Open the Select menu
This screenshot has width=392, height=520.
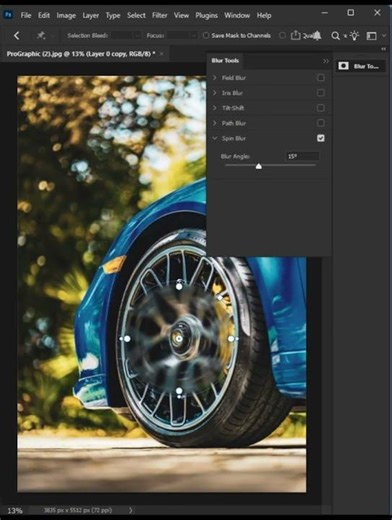(136, 15)
